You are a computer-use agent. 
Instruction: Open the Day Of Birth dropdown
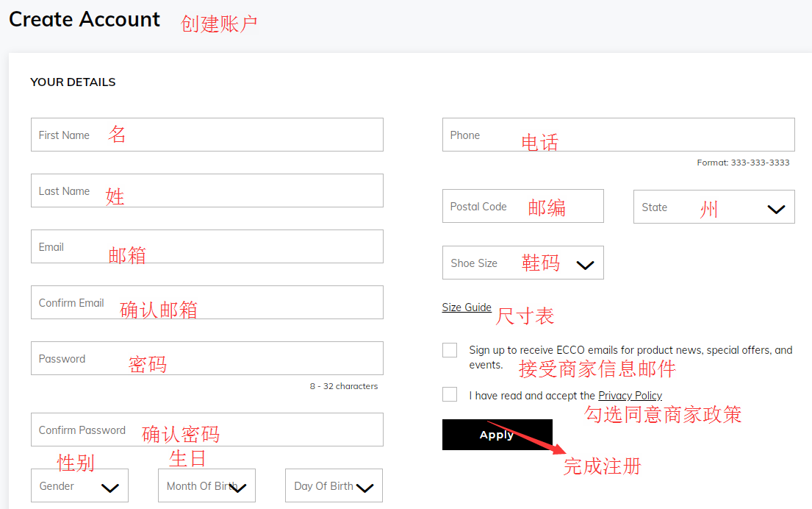[x=334, y=485]
